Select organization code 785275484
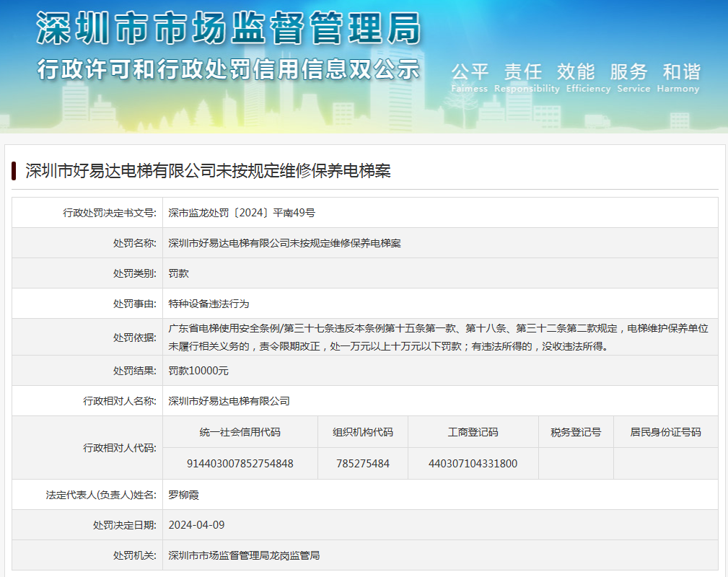This screenshot has height=577, width=728. click(363, 463)
